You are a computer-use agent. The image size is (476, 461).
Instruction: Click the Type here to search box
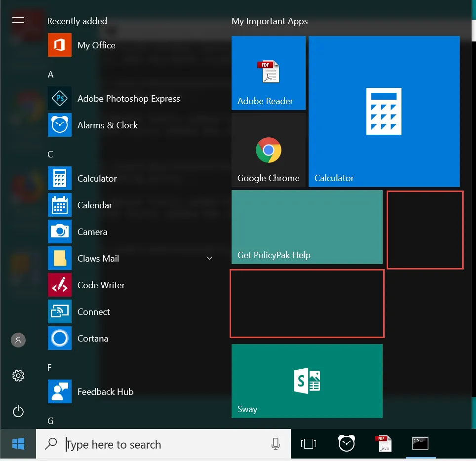(163, 444)
